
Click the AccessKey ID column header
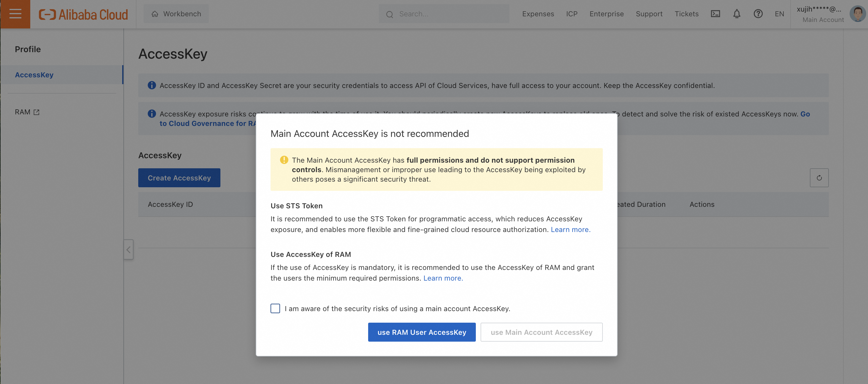[x=170, y=204]
